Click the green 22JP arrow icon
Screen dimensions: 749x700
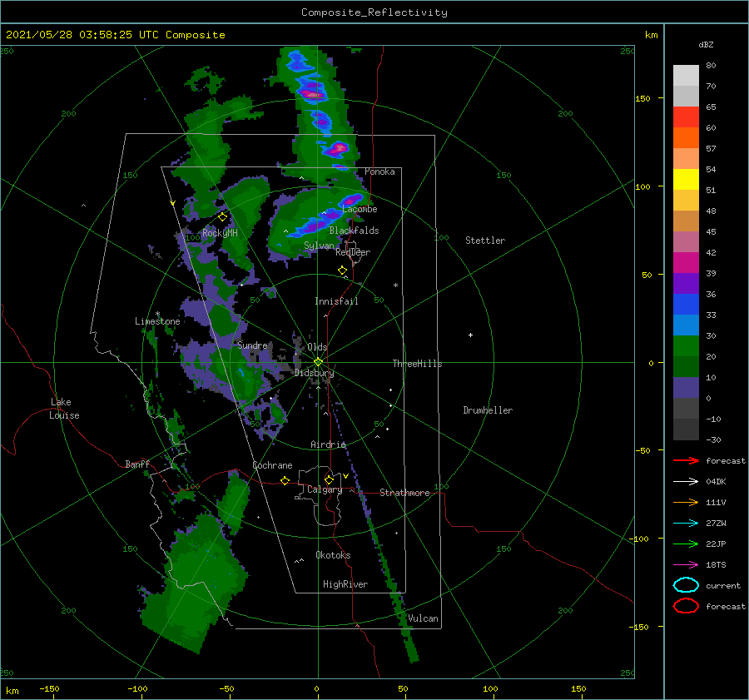pos(686,544)
